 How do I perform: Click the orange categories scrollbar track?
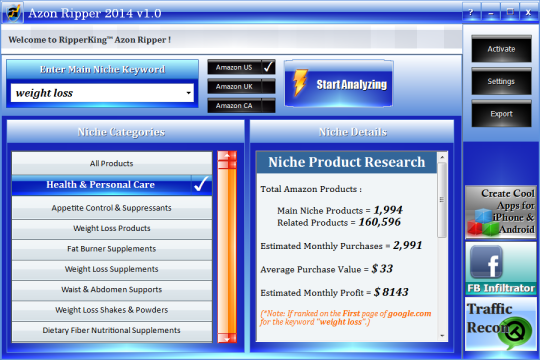coord(227,251)
